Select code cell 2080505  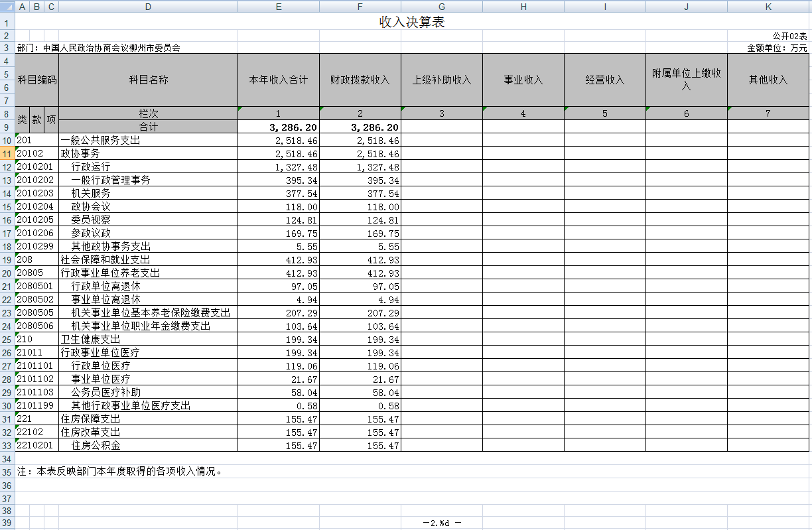(37, 312)
